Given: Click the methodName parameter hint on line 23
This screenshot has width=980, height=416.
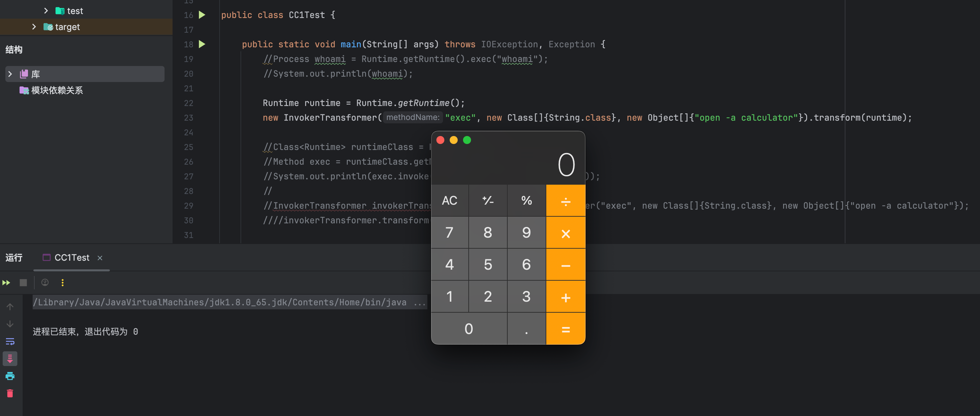Looking at the screenshot, I should point(413,117).
